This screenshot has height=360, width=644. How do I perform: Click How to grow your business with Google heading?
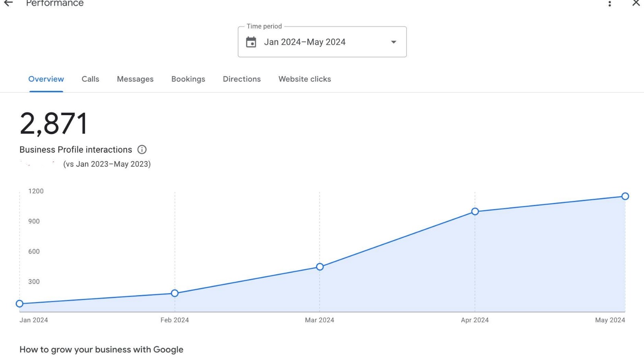101,350
